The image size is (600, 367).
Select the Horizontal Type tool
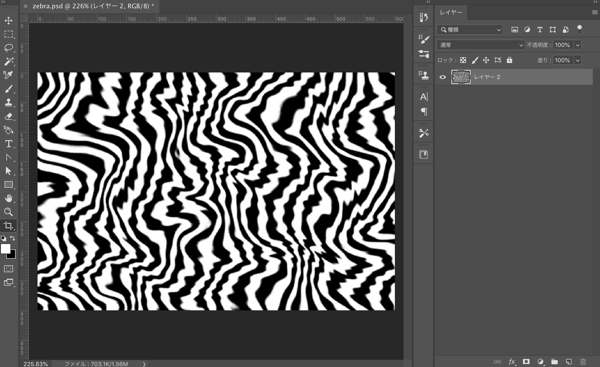coord(8,144)
